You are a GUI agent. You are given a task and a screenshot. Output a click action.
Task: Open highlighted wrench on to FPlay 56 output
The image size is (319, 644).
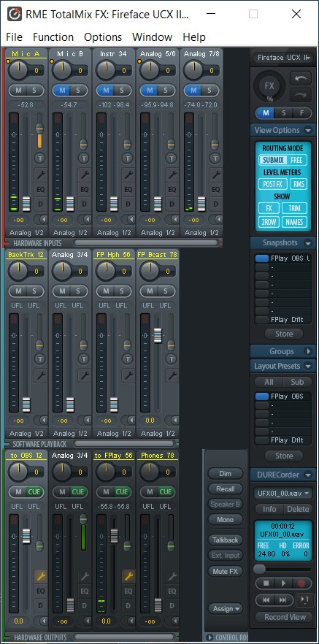click(128, 577)
